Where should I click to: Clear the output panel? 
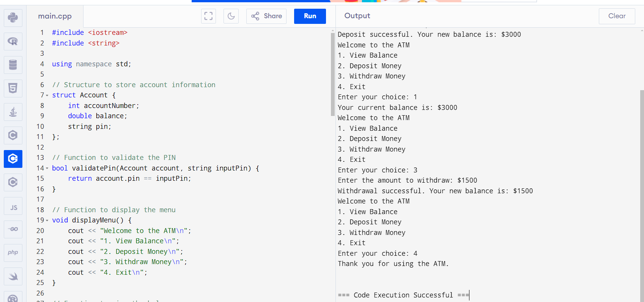617,16
